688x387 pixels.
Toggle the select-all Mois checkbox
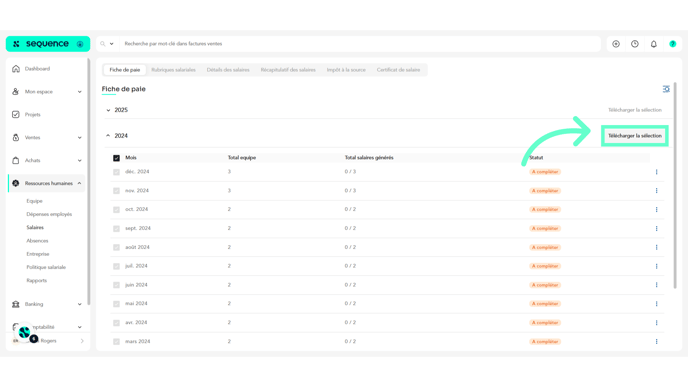coord(116,158)
